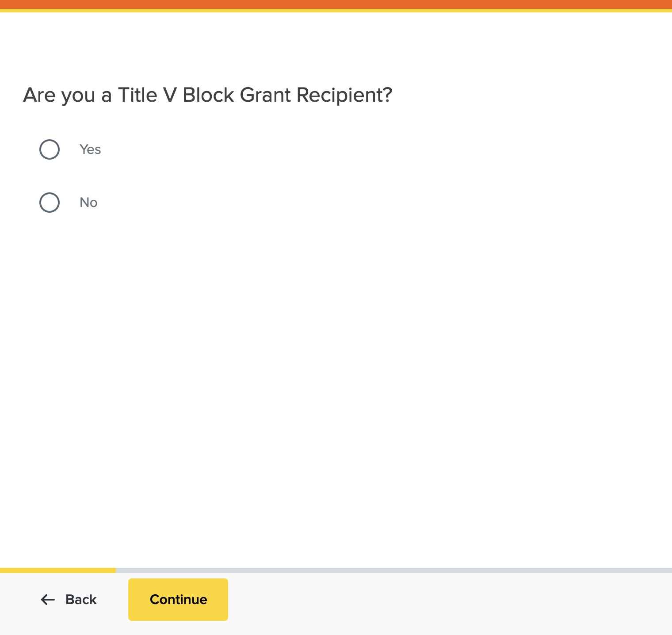
Task: Click the "Yes" option label text
Action: click(x=90, y=149)
